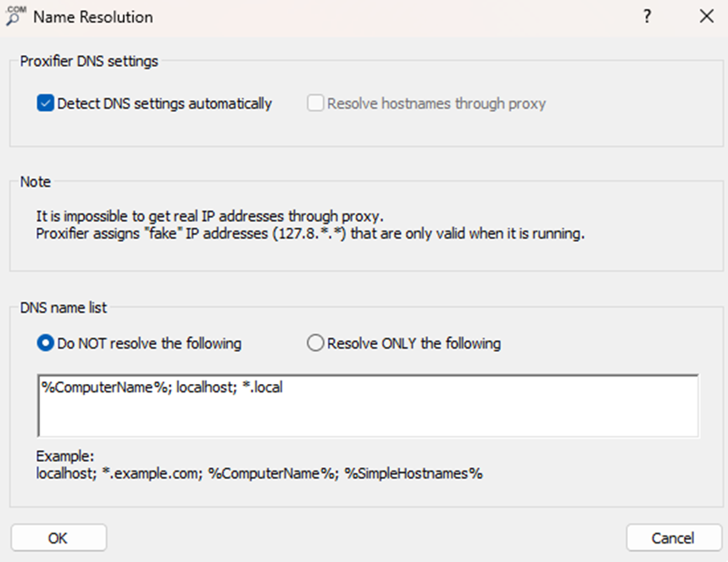The height and width of the screenshot is (562, 728).
Task: Click the 'Resolve hostnames through proxy' label
Action: tap(436, 103)
